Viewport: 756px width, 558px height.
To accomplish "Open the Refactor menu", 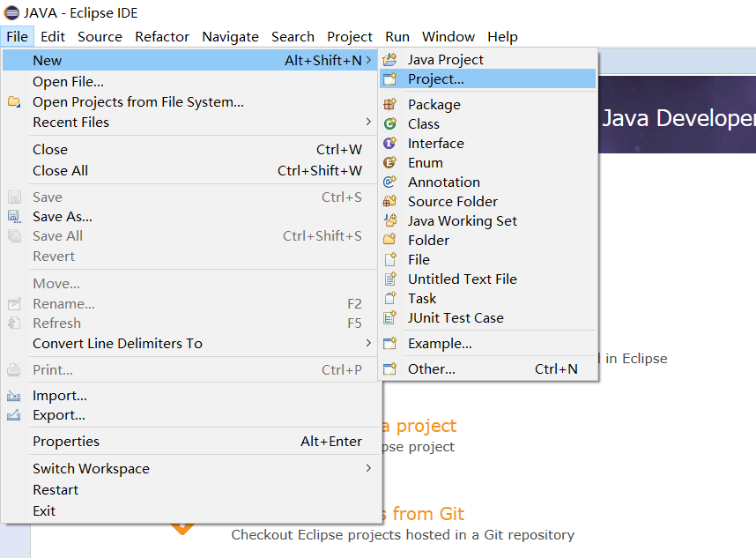I will [162, 37].
